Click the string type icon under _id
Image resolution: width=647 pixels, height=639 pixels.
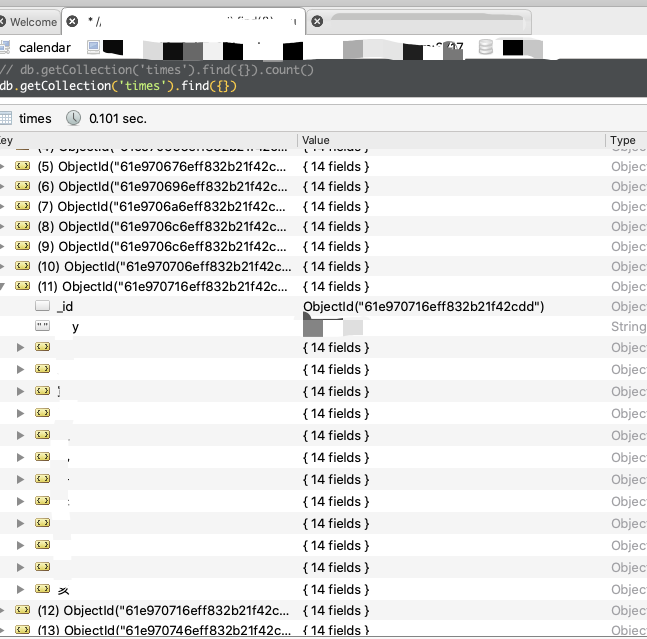tap(42, 327)
